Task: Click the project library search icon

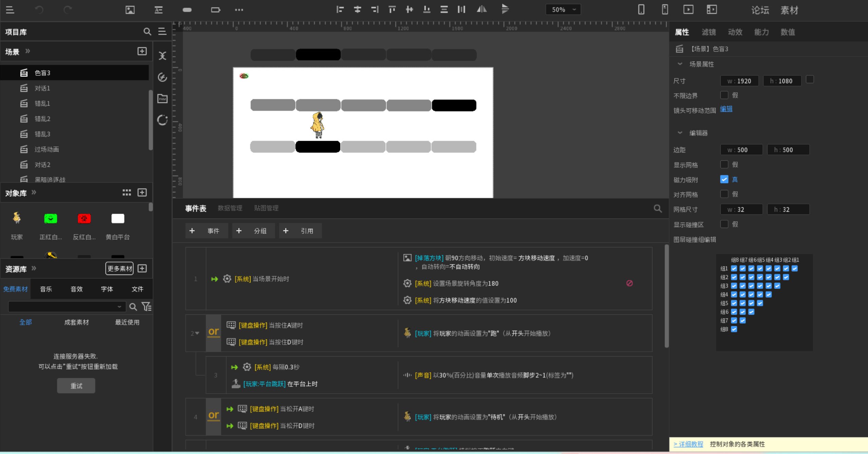Action: coord(147,32)
